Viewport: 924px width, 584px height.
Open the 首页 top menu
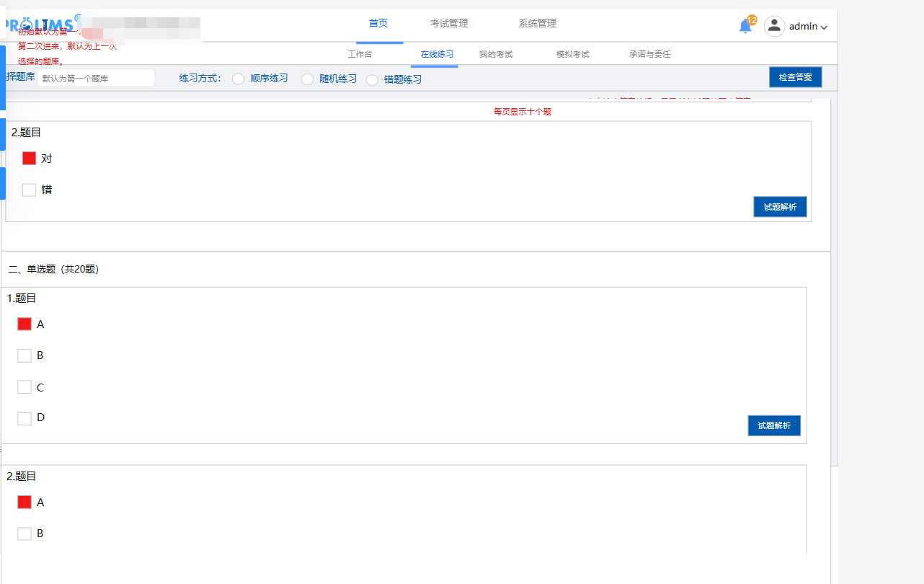coord(378,23)
